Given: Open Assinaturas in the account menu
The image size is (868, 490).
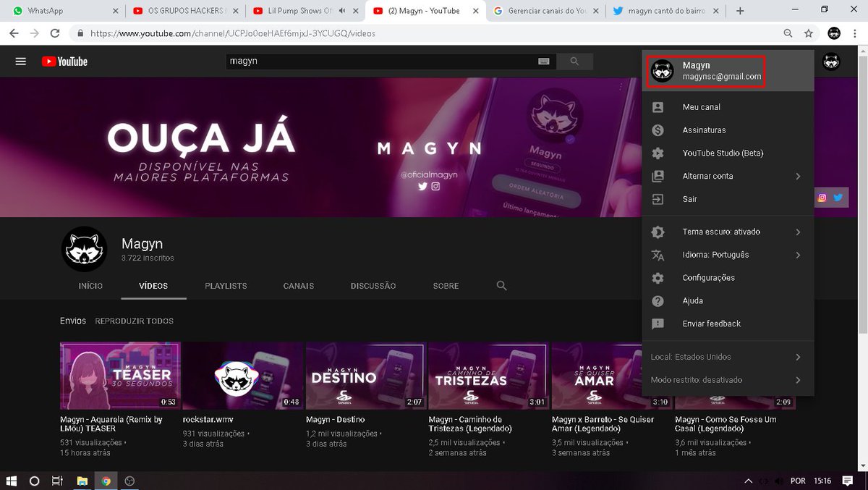Looking at the screenshot, I should pos(728,130).
